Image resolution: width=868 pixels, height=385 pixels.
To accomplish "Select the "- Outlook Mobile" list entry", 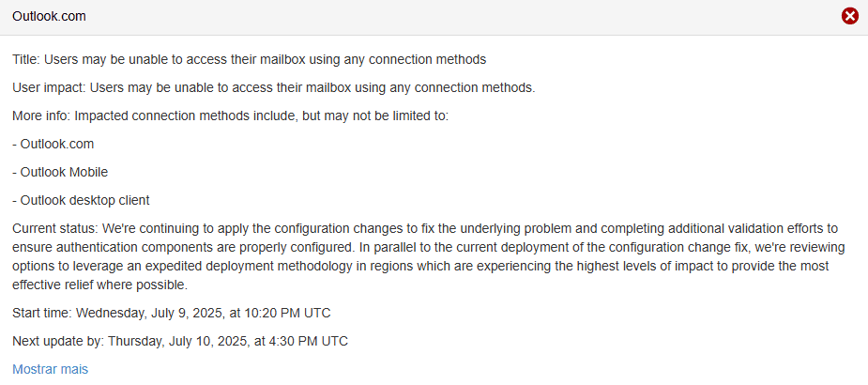I will 60,172.
